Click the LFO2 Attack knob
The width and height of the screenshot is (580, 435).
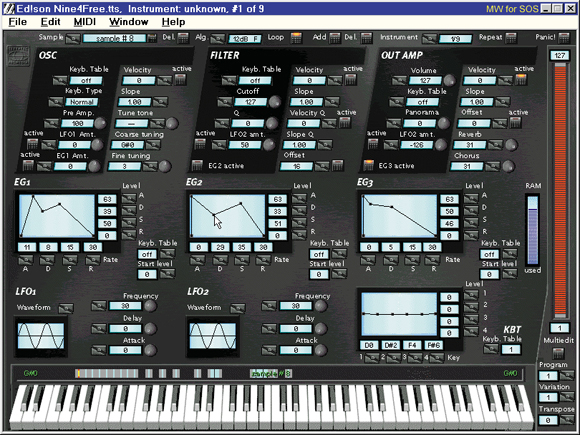click(320, 350)
